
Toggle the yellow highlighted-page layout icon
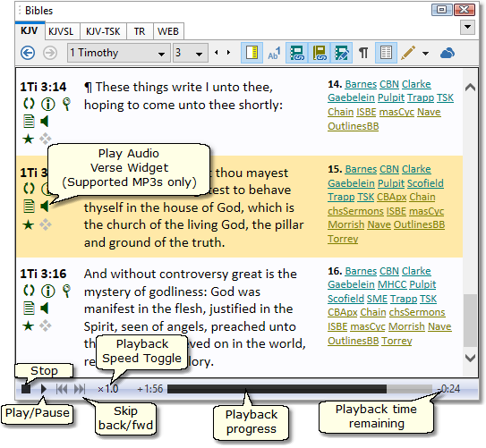click(x=252, y=53)
